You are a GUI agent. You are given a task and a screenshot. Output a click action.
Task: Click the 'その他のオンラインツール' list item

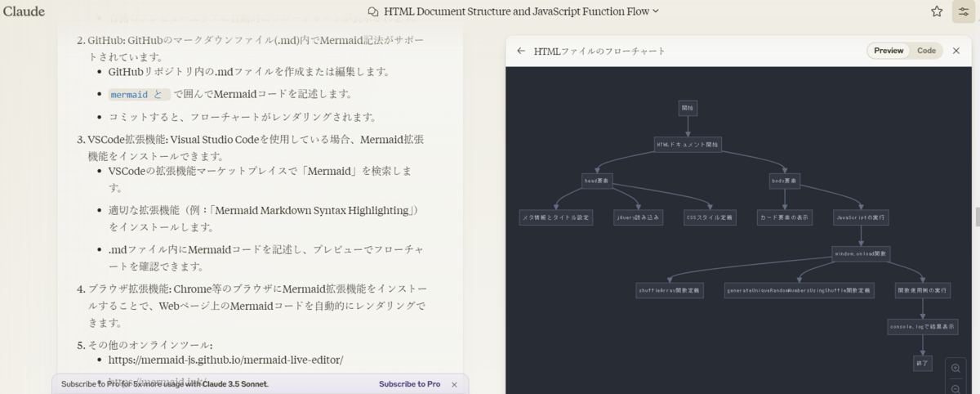(x=149, y=345)
